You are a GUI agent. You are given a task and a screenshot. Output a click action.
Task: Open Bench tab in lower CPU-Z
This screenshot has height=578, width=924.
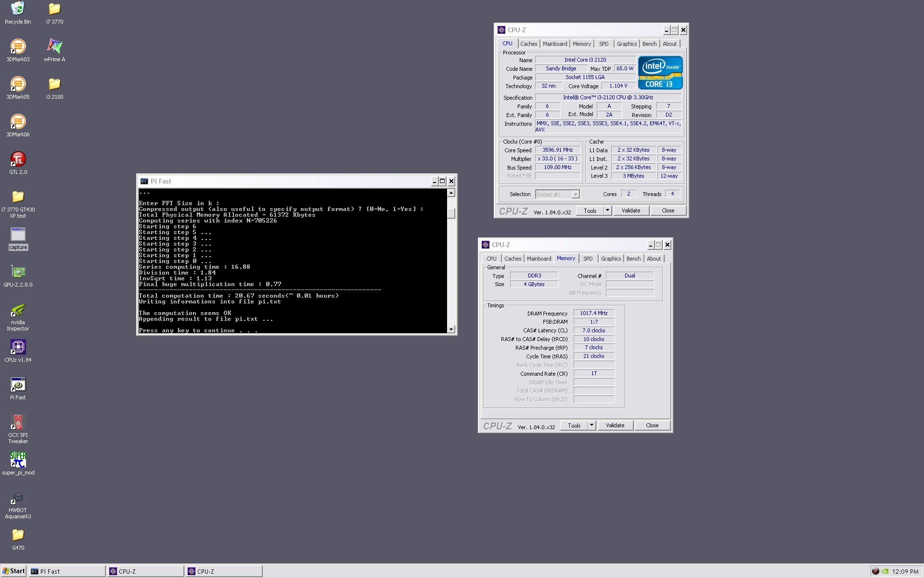pyautogui.click(x=633, y=259)
